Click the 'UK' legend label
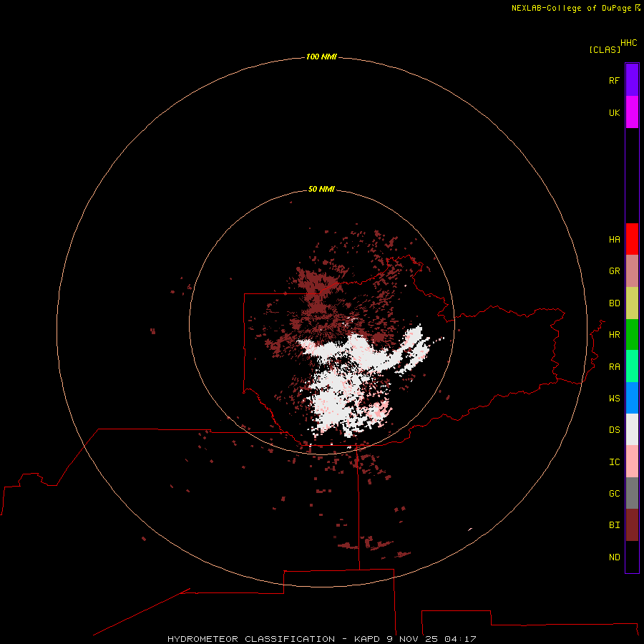This screenshot has height=644, width=644. pyautogui.click(x=614, y=112)
